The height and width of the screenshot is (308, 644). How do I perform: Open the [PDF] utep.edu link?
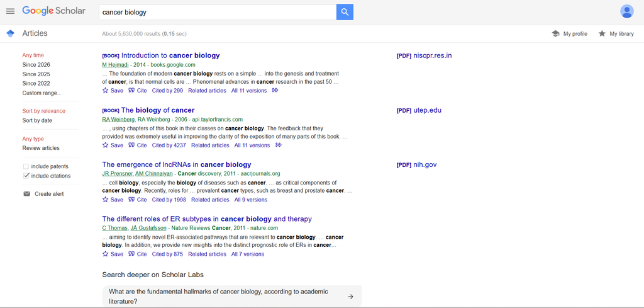click(419, 110)
